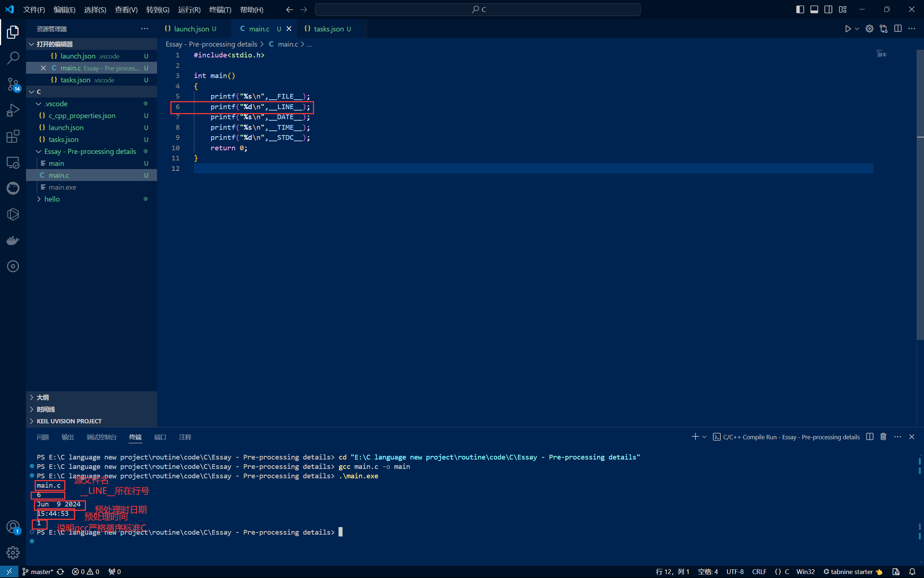Click the editor minimap preview
The width and height of the screenshot is (924, 578).
click(x=881, y=54)
